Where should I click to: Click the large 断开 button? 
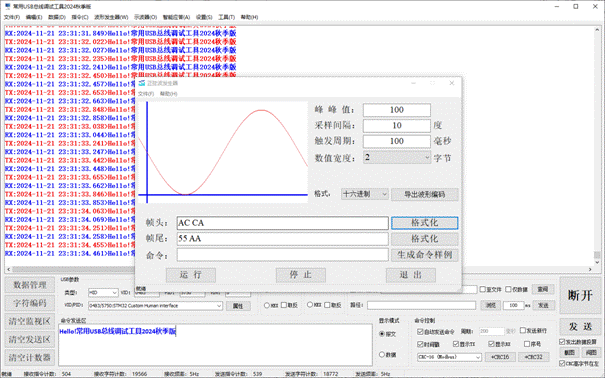pos(580,295)
